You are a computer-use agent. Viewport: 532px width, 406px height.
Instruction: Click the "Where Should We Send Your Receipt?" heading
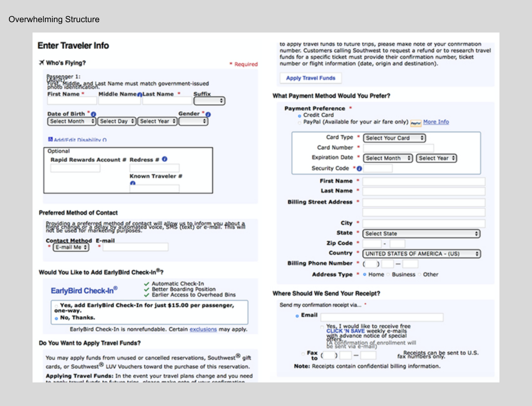pyautogui.click(x=326, y=293)
